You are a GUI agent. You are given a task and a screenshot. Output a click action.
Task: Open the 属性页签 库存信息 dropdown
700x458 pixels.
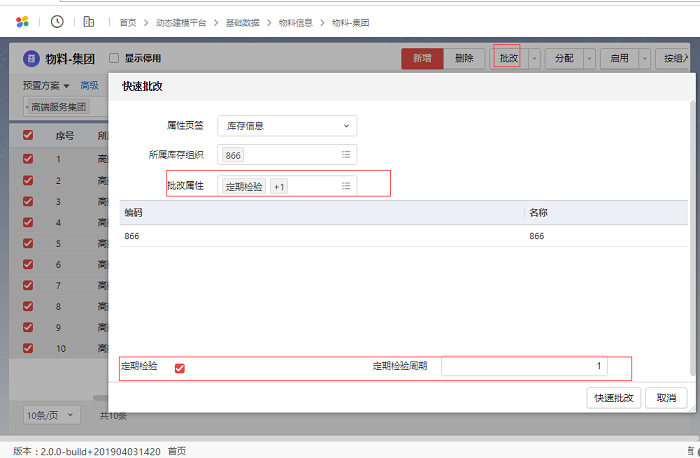click(287, 126)
